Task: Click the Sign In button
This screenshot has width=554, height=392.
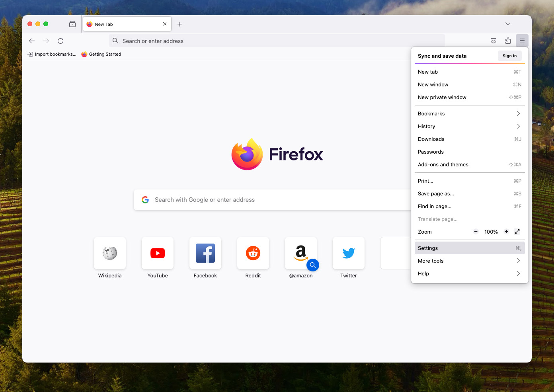Action: pos(509,56)
